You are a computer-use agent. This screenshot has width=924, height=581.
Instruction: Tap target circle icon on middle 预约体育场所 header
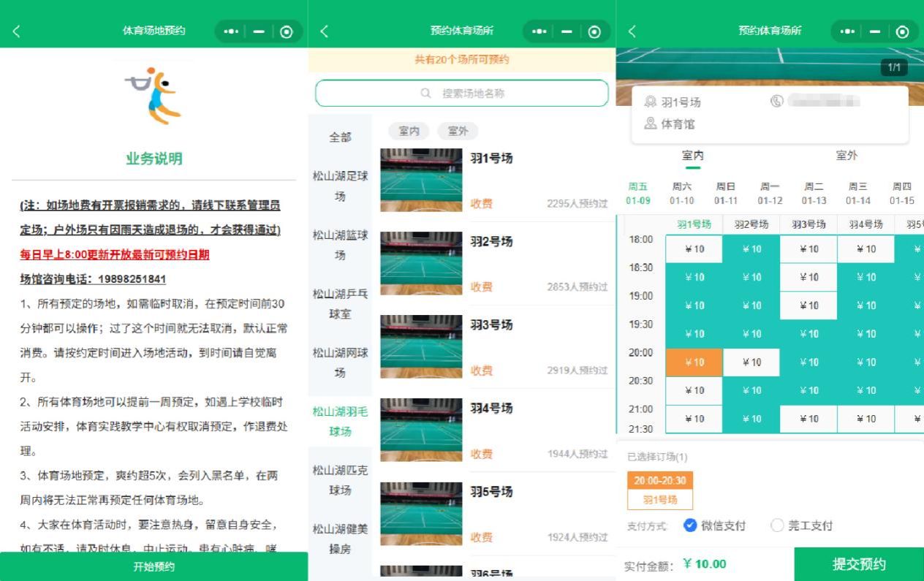coord(594,31)
